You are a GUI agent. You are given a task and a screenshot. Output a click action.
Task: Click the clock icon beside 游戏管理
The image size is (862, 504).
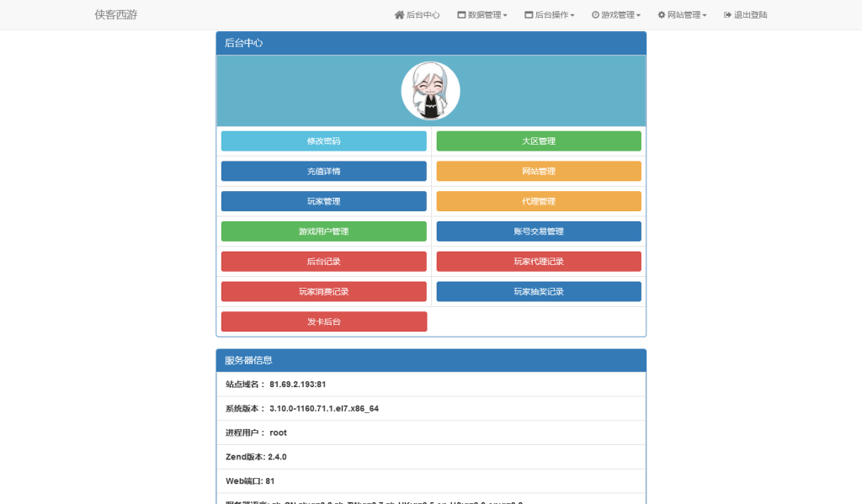pyautogui.click(x=594, y=14)
